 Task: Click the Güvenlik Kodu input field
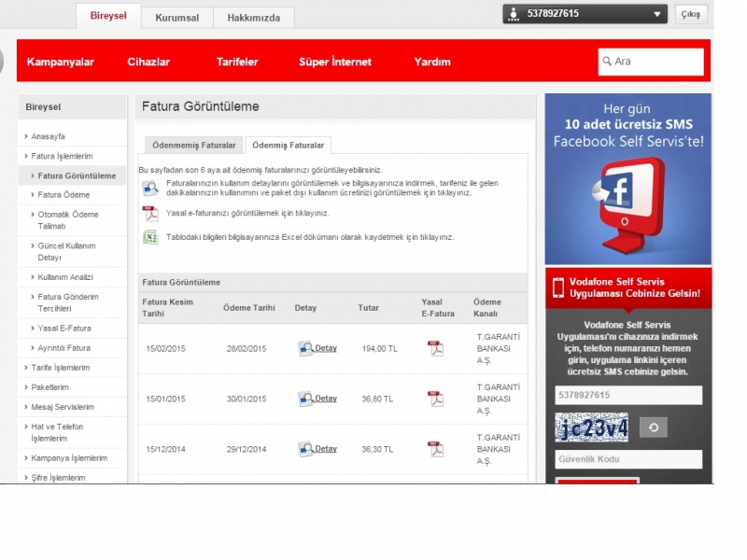pyautogui.click(x=628, y=459)
